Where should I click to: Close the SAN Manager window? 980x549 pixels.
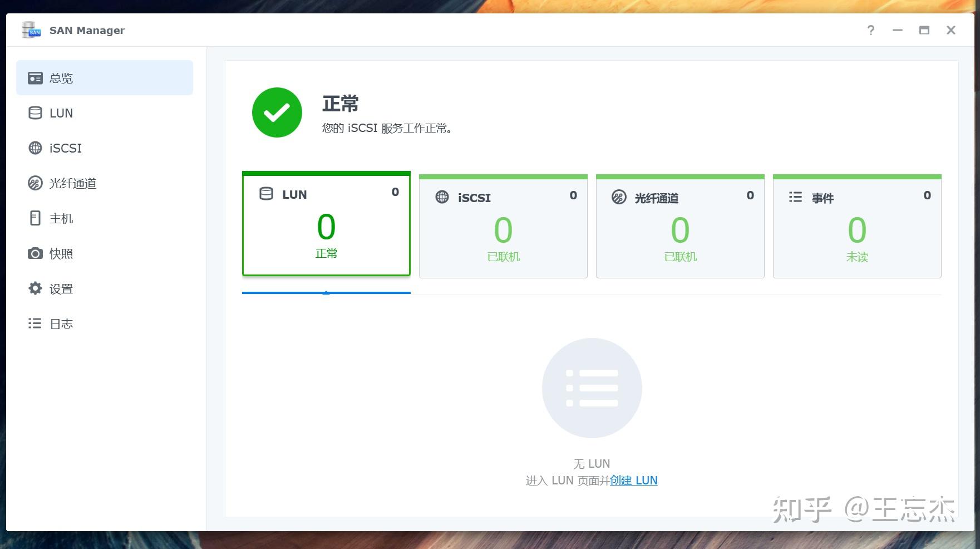point(951,30)
